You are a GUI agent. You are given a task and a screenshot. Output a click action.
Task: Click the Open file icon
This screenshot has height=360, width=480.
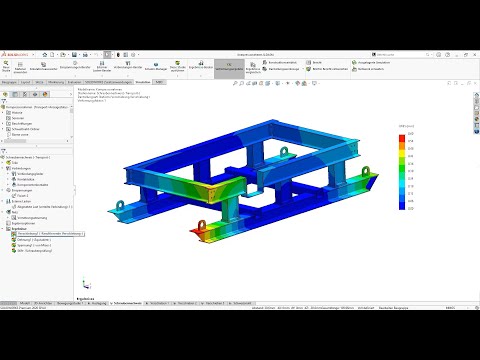tap(63, 54)
